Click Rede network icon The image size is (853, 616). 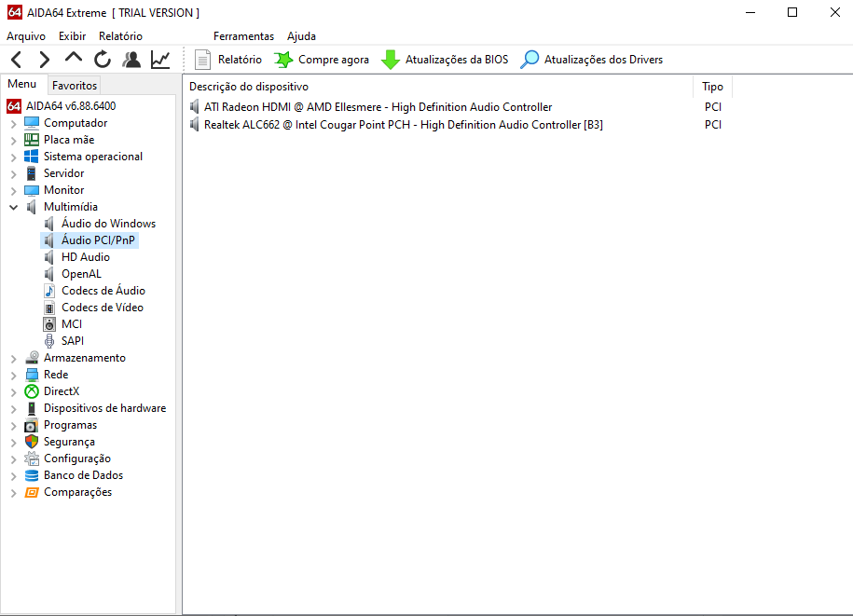pyautogui.click(x=32, y=375)
